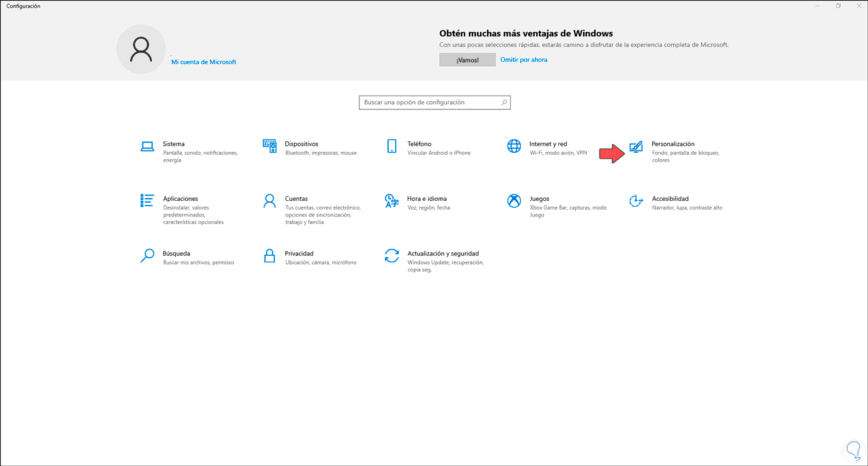Focus the 'Buscar una opción de configuración' field
The image size is (868, 466).
[435, 102]
